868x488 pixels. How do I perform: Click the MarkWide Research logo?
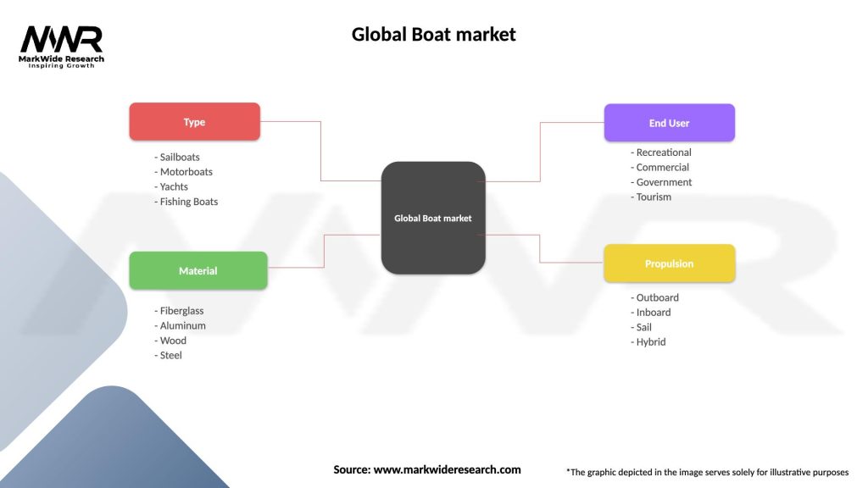click(61, 47)
